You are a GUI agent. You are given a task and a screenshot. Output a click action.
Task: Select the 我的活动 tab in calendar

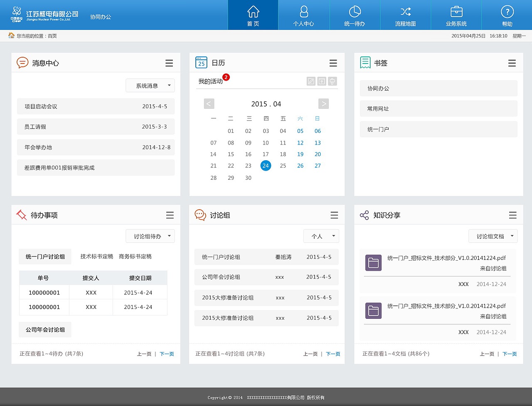[x=210, y=81]
